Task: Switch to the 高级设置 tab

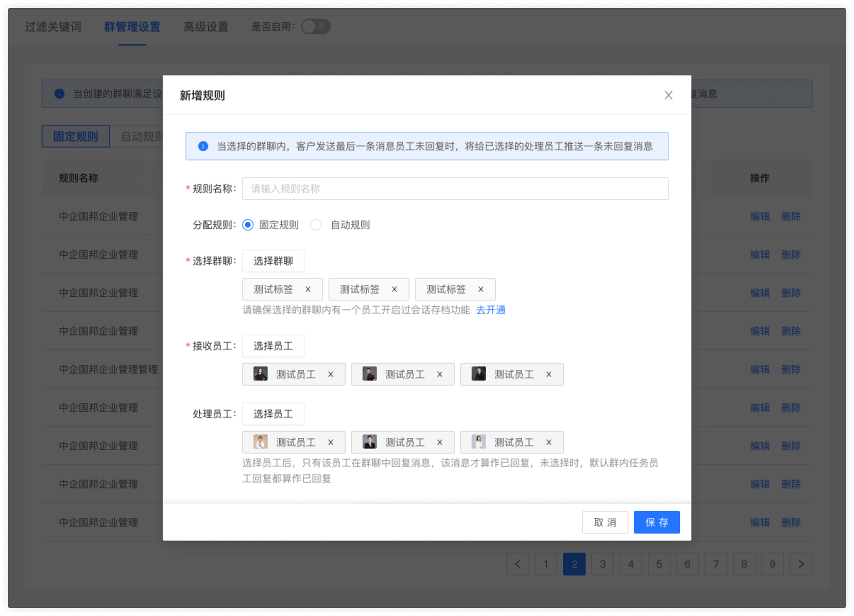Action: click(205, 26)
